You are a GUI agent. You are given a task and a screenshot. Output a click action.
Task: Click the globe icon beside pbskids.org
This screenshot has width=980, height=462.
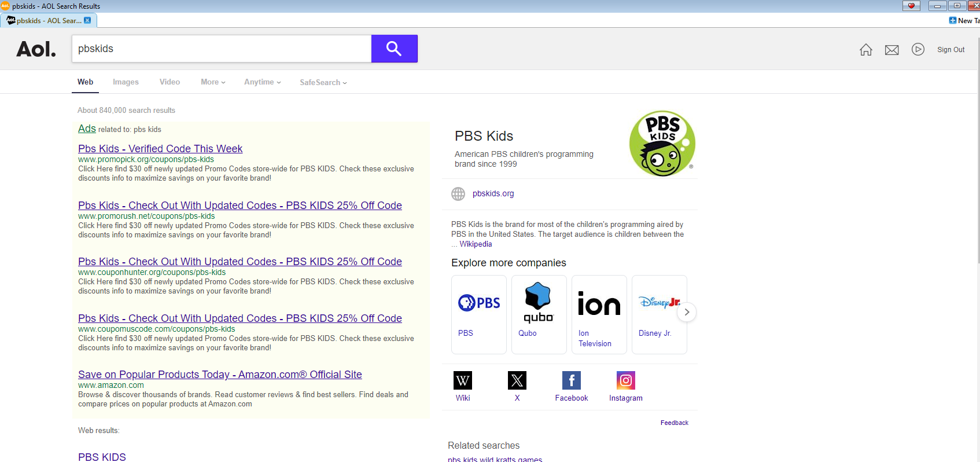pyautogui.click(x=458, y=194)
